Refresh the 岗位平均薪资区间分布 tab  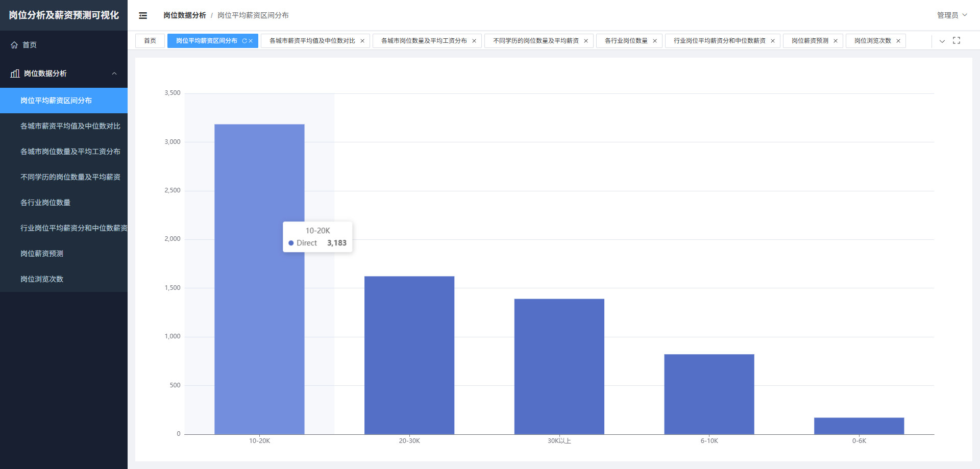click(244, 41)
